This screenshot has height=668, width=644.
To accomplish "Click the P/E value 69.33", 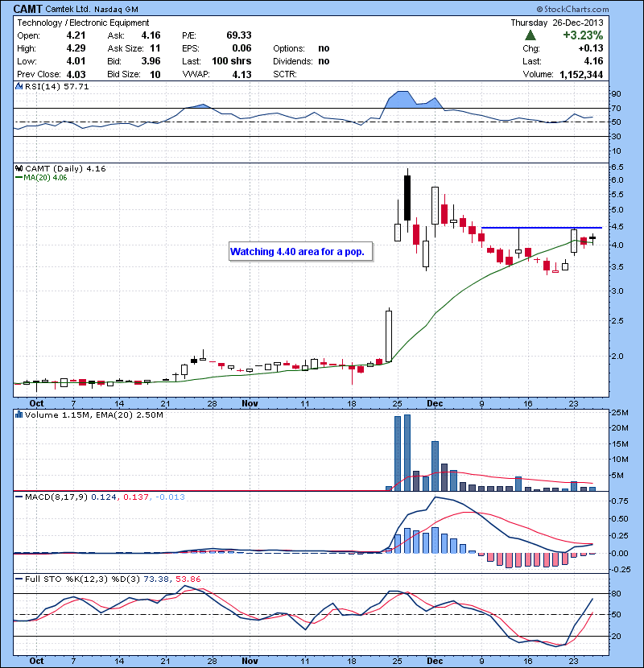I will [238, 35].
